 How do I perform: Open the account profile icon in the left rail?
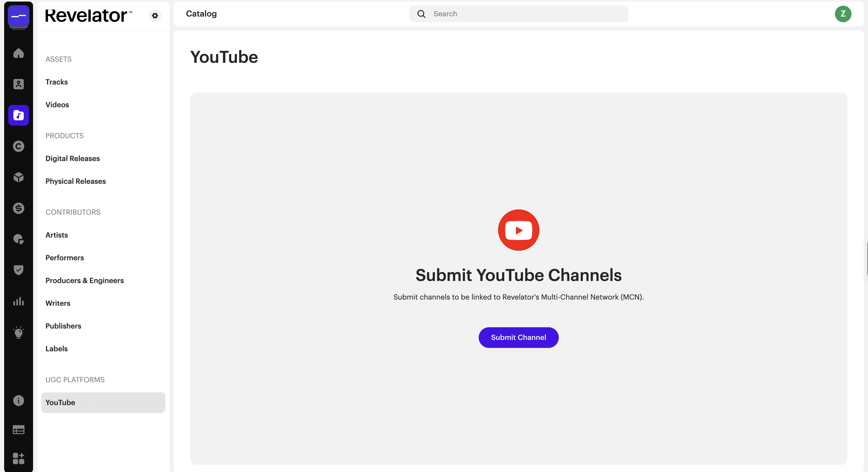coord(19,84)
